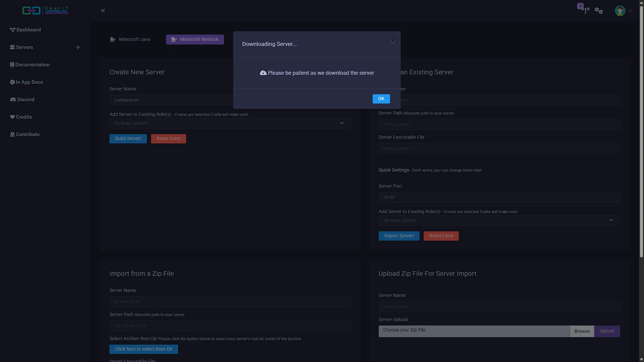Expand No Roles Selected dropdown under Import Server
Viewport: 644px width, 362px height.
point(499,221)
